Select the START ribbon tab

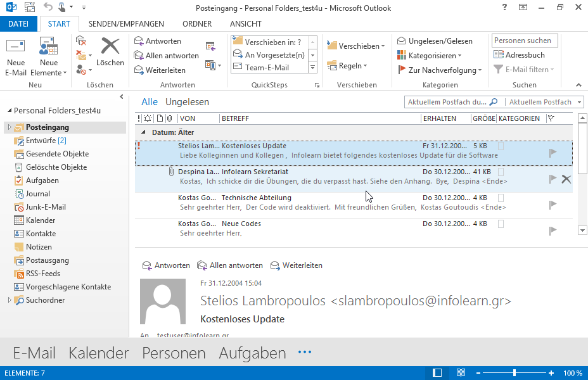59,23
